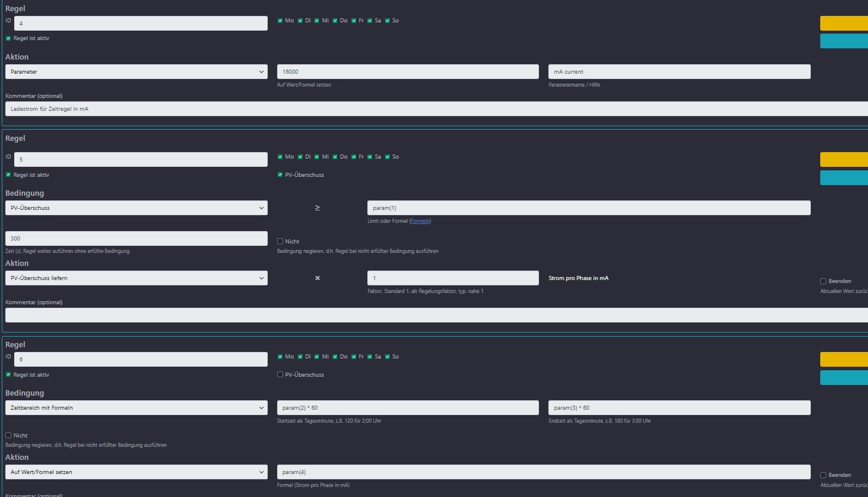Uncheck Monday (Mo) for rule 4

280,21
